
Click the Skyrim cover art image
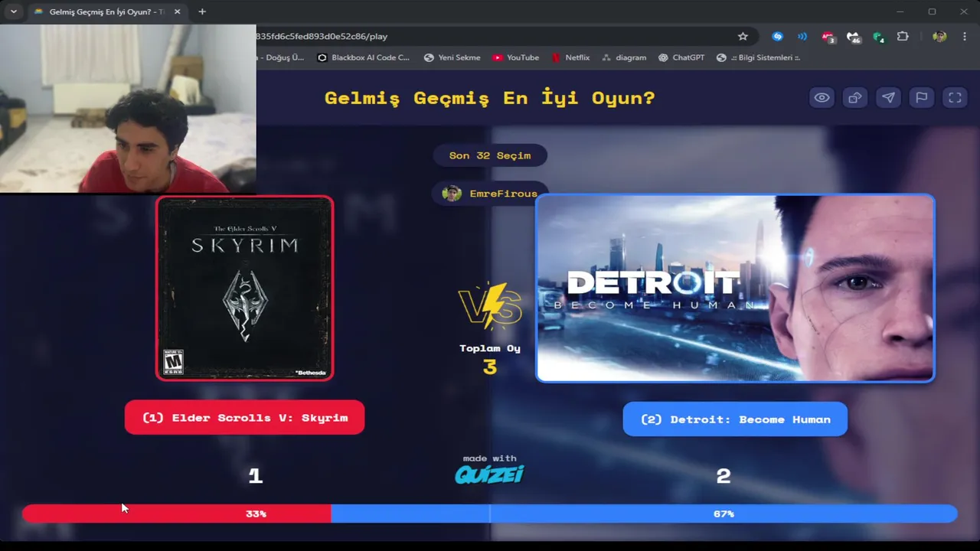[x=245, y=288]
